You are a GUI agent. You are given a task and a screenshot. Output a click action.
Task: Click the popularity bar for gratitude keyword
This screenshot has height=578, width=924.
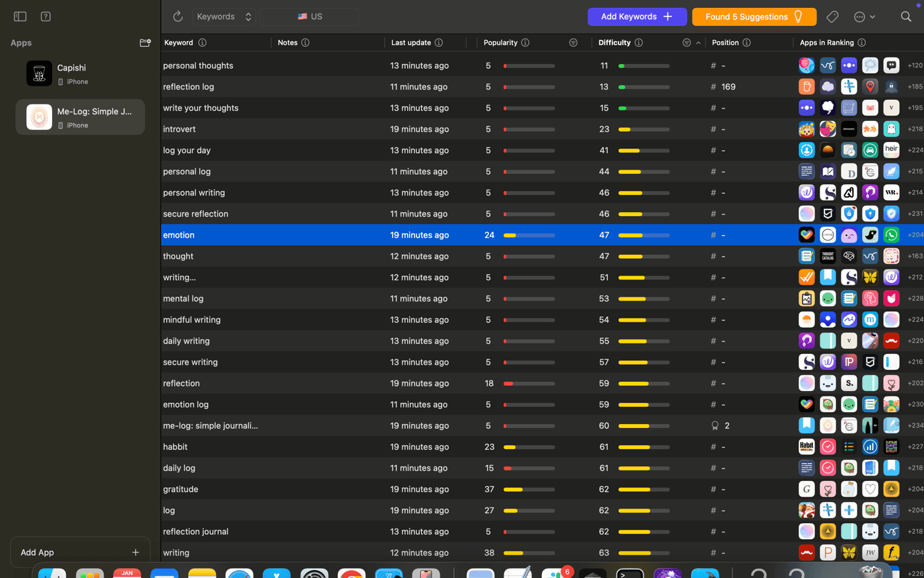pyautogui.click(x=528, y=489)
